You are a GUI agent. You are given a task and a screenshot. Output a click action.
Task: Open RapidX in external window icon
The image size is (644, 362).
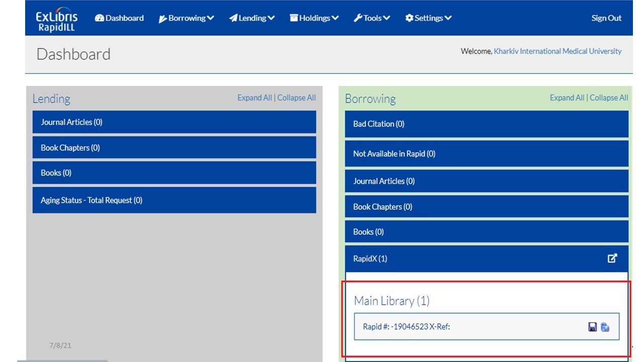(612, 258)
